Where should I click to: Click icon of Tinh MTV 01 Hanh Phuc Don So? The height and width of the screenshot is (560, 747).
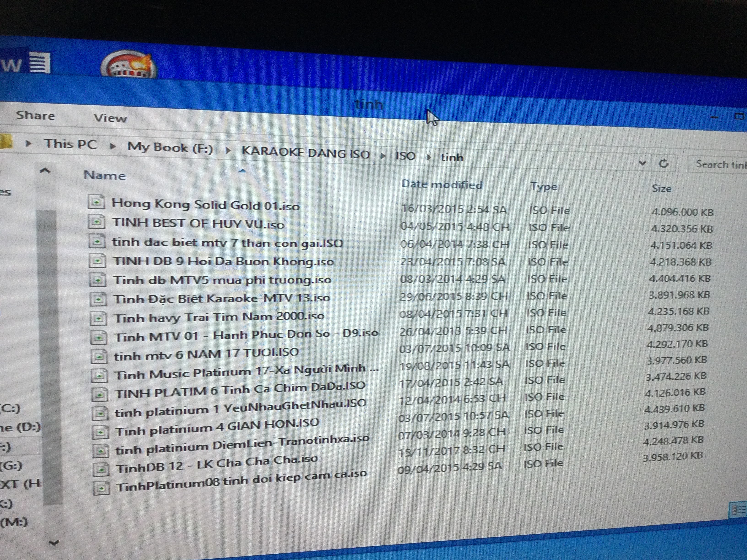coord(99,337)
